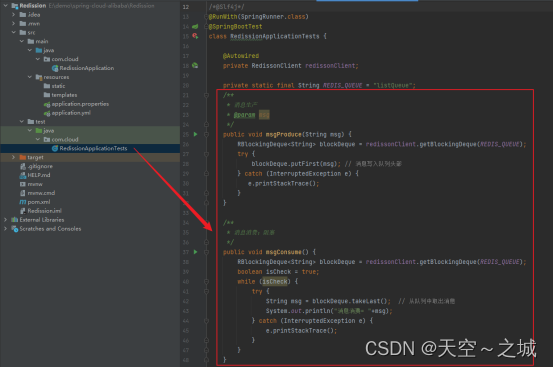
Task: Select the test folder row
Action: pyautogui.click(x=90, y=122)
